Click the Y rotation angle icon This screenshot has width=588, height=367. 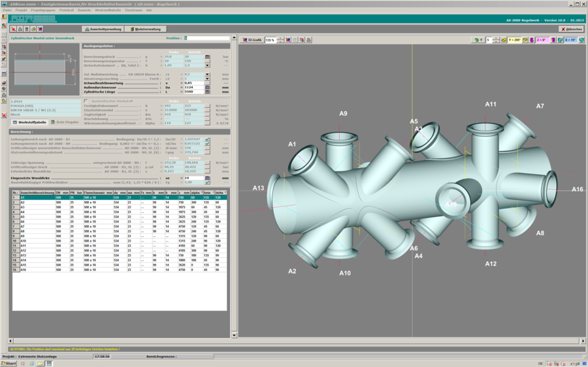click(502, 40)
